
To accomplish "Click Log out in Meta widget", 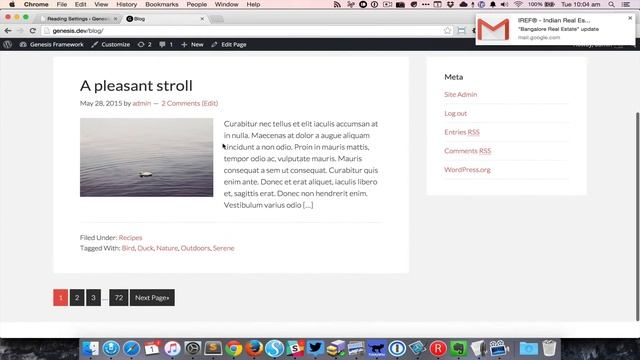I will [x=456, y=113].
